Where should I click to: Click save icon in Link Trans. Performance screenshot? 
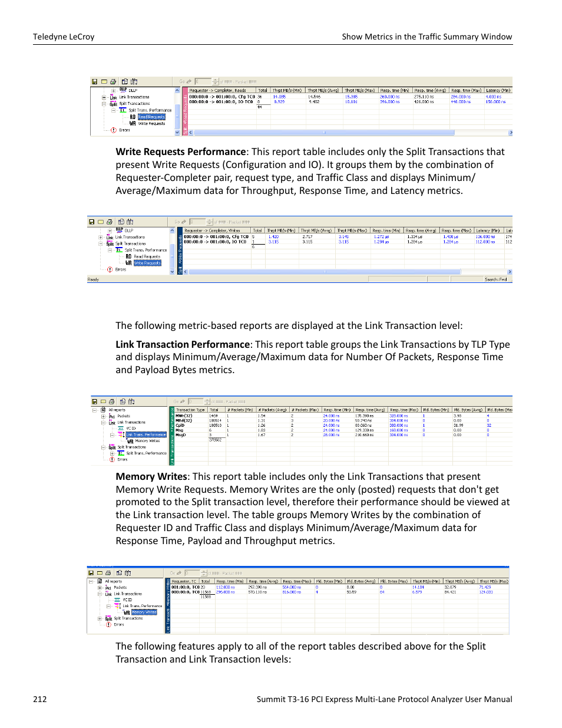tap(94, 401)
